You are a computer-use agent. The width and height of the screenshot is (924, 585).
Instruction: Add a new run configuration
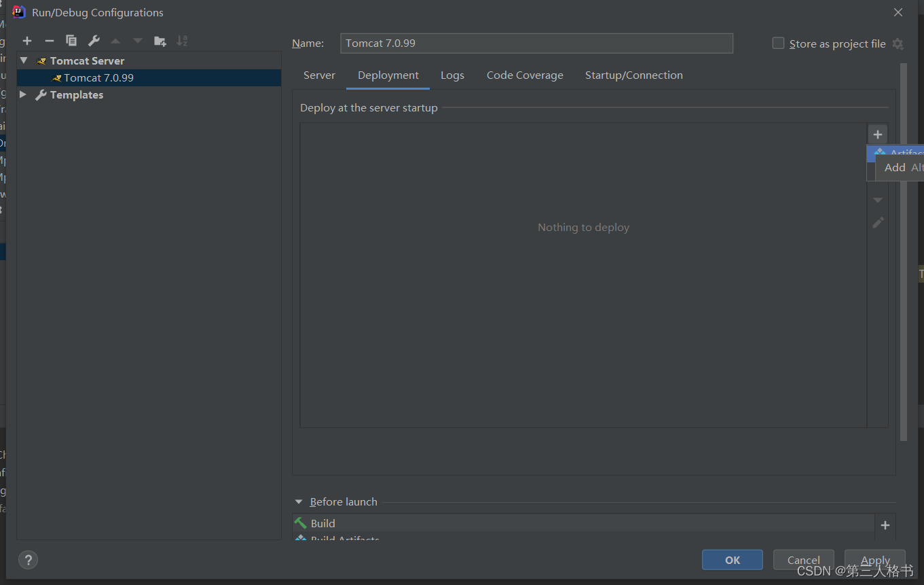click(x=27, y=41)
